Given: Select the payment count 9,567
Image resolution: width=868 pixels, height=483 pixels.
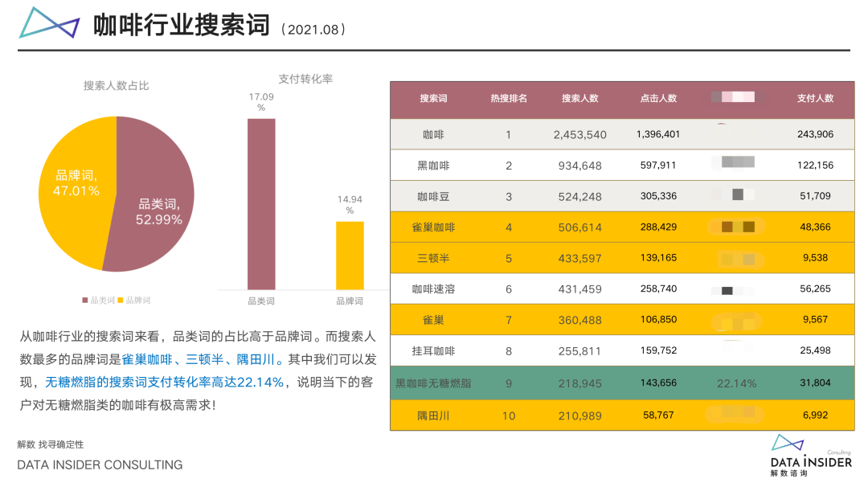Looking at the screenshot, I should pos(816,319).
